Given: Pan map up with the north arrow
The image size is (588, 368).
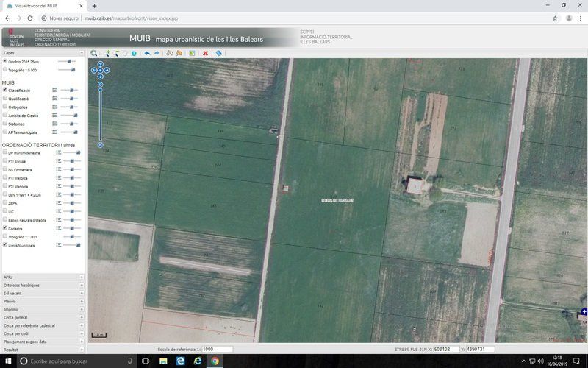Looking at the screenshot, I should (x=100, y=64).
